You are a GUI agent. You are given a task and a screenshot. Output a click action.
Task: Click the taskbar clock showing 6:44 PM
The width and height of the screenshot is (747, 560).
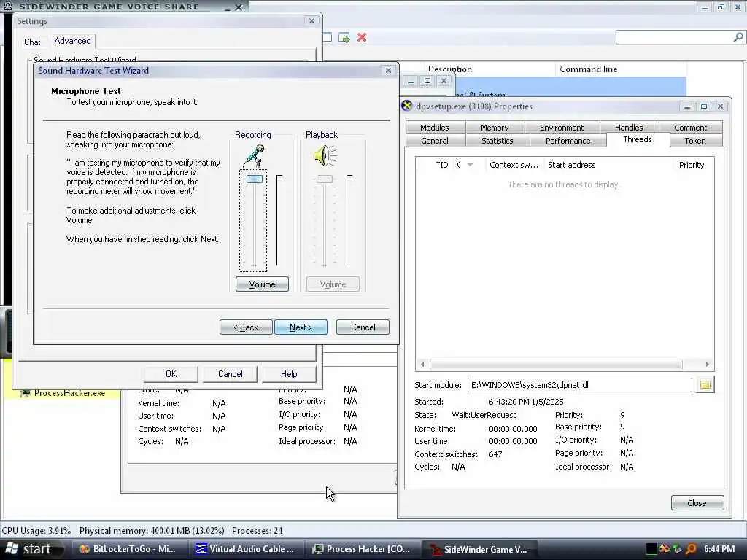click(x=719, y=549)
